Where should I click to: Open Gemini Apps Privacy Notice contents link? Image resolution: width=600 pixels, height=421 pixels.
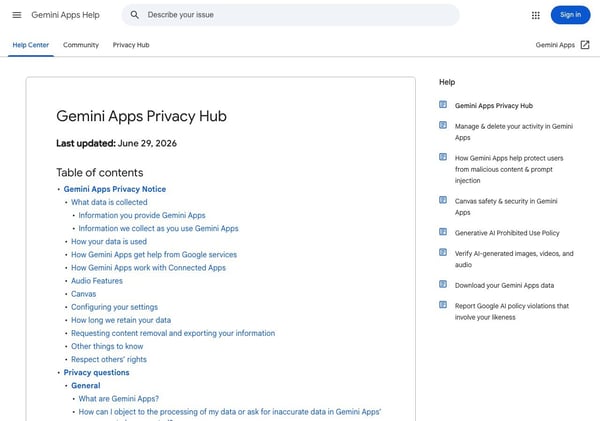coord(115,189)
